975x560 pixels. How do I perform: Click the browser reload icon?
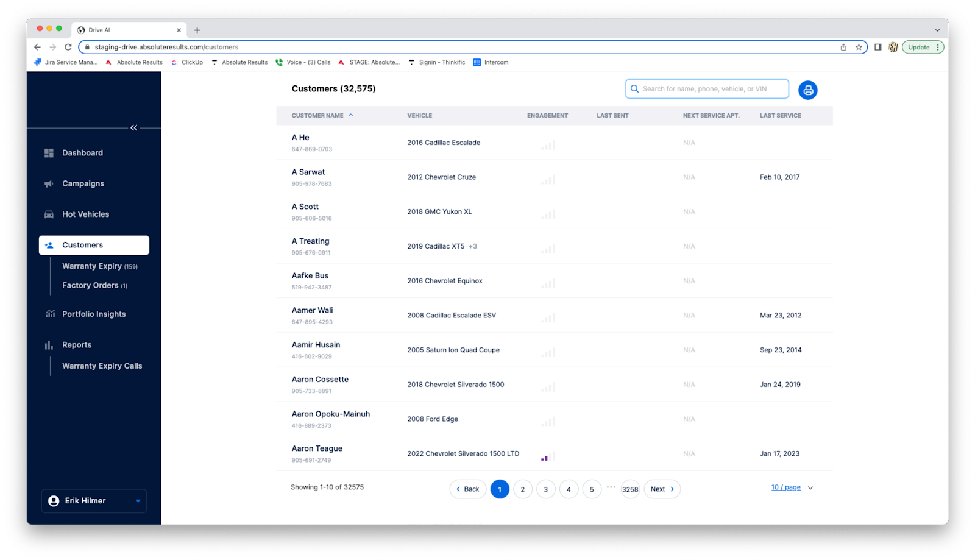point(68,47)
